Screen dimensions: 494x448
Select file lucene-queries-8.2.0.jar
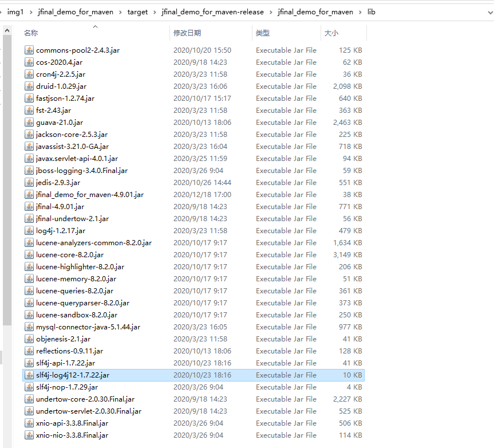(x=193, y=290)
